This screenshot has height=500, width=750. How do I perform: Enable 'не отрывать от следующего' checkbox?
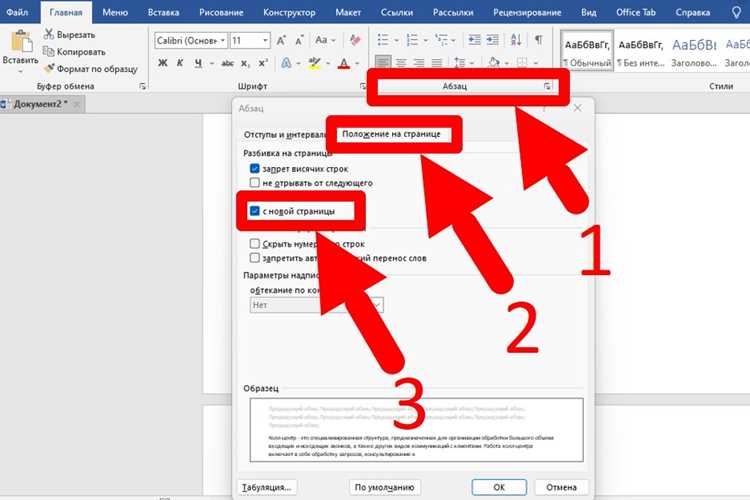coord(254,183)
